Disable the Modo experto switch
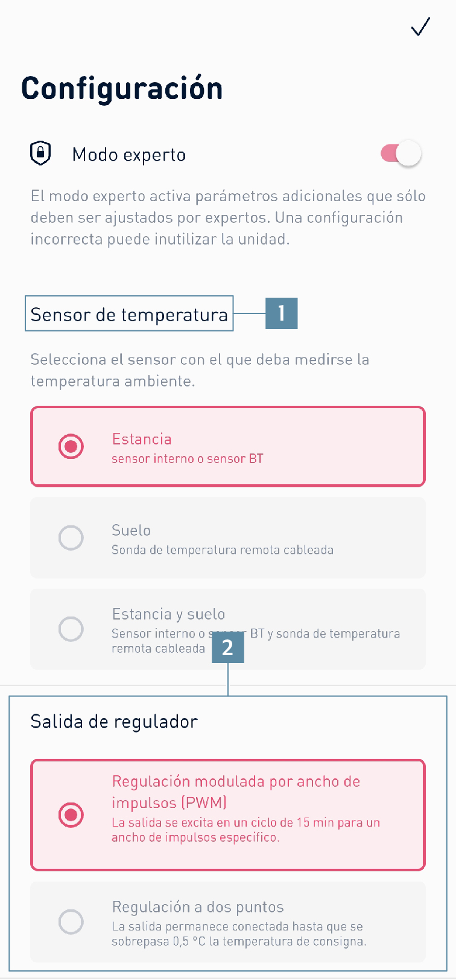 click(401, 154)
